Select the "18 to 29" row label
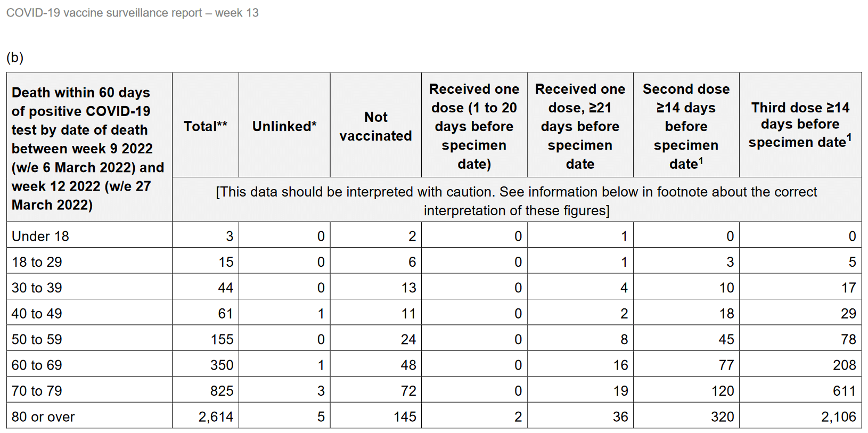The image size is (868, 433). [x=37, y=262]
